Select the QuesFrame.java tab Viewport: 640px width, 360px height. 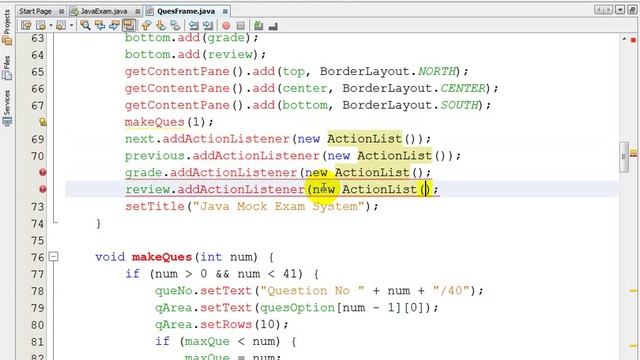pyautogui.click(x=186, y=11)
